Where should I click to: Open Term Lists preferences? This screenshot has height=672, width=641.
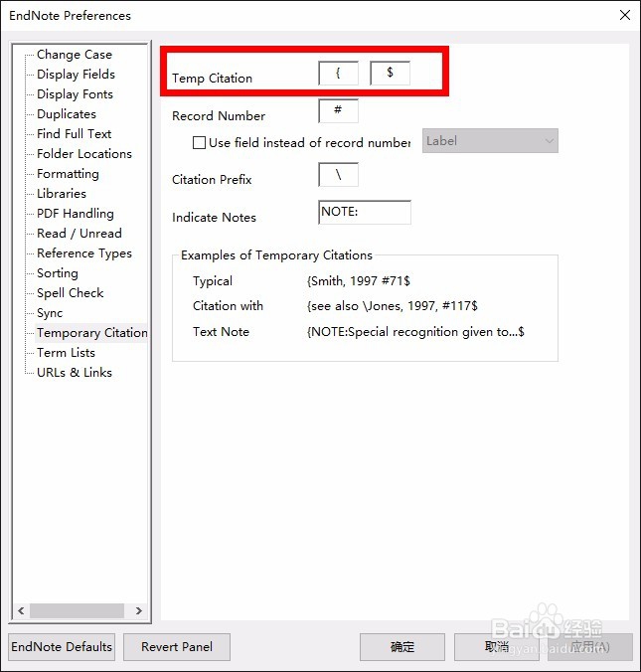pos(66,352)
